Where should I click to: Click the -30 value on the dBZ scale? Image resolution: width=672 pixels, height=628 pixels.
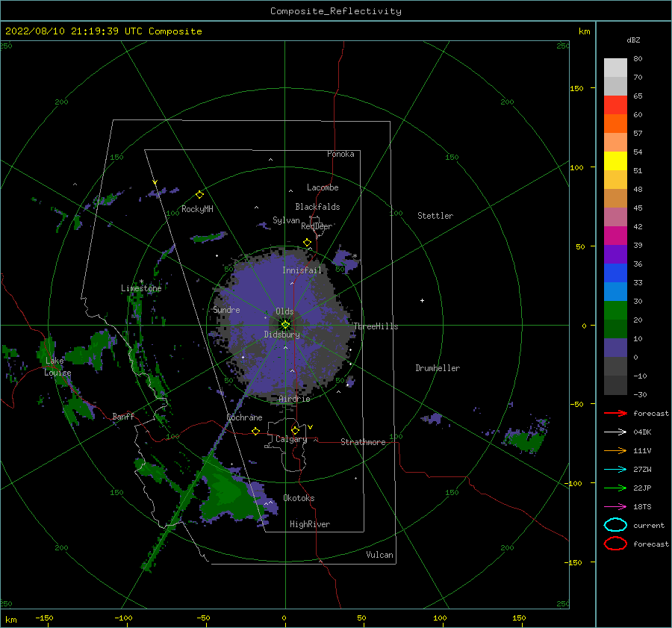[x=640, y=394]
